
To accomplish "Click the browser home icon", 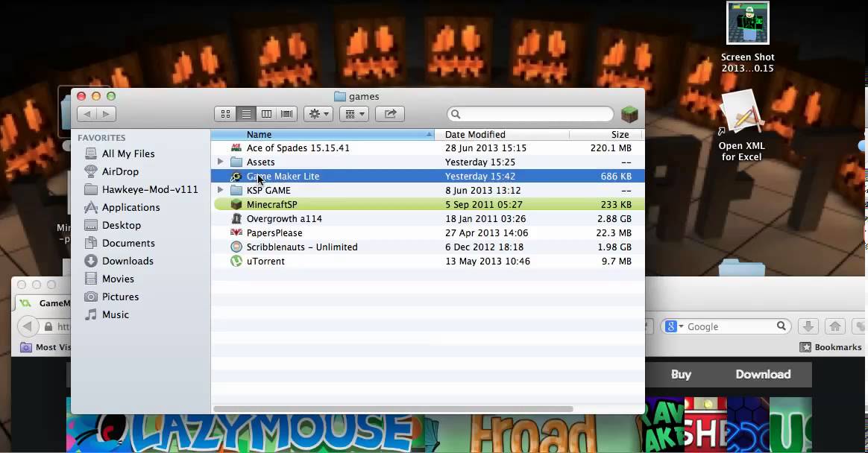I will (834, 326).
